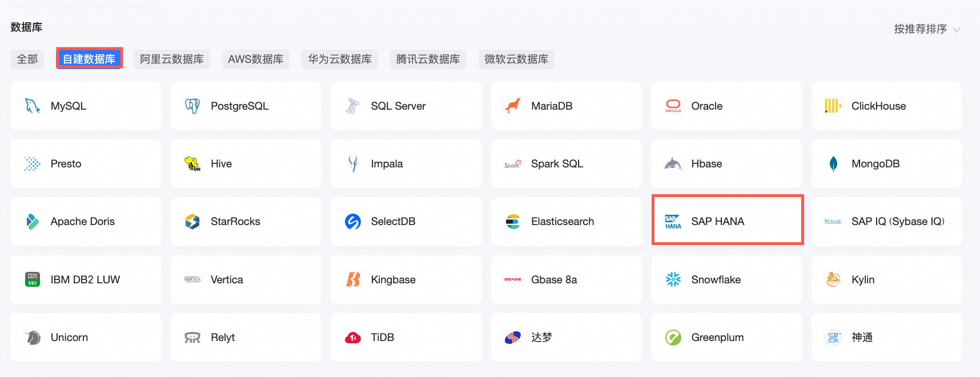Click the Vertica logo icon
The width and height of the screenshot is (980, 377).
[x=192, y=279]
